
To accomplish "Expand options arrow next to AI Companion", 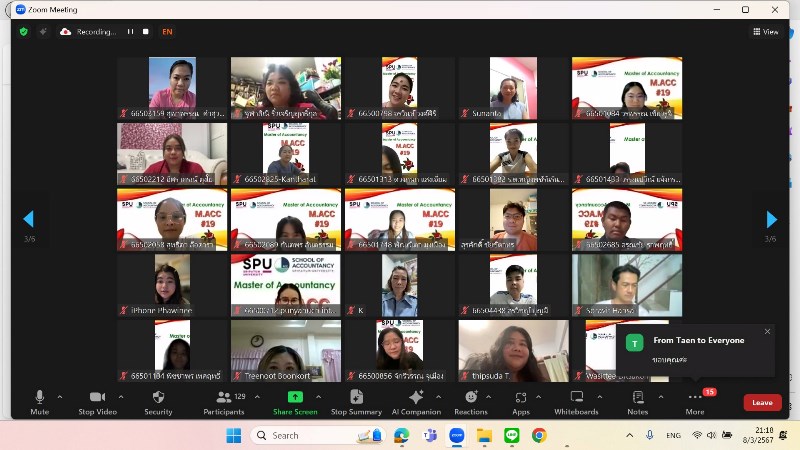I will 438,396.
